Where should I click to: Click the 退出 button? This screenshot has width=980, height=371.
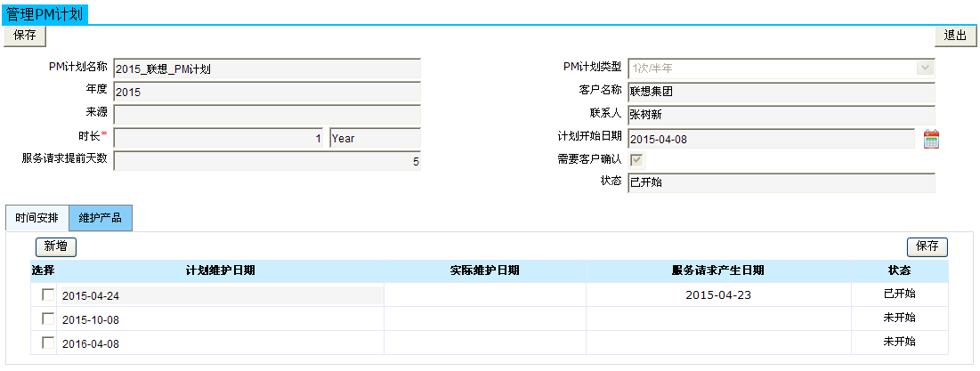956,36
